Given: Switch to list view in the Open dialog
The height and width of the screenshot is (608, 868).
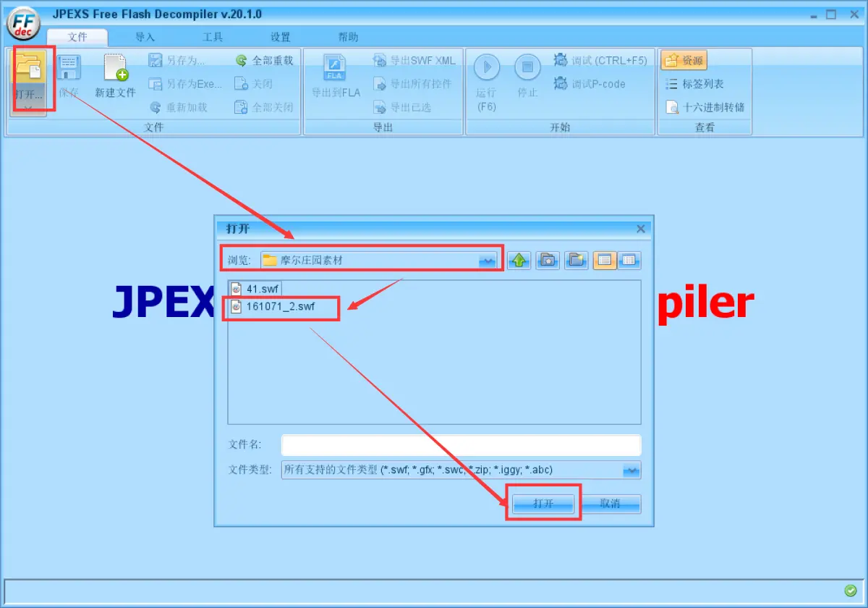Looking at the screenshot, I should pyautogui.click(x=604, y=260).
